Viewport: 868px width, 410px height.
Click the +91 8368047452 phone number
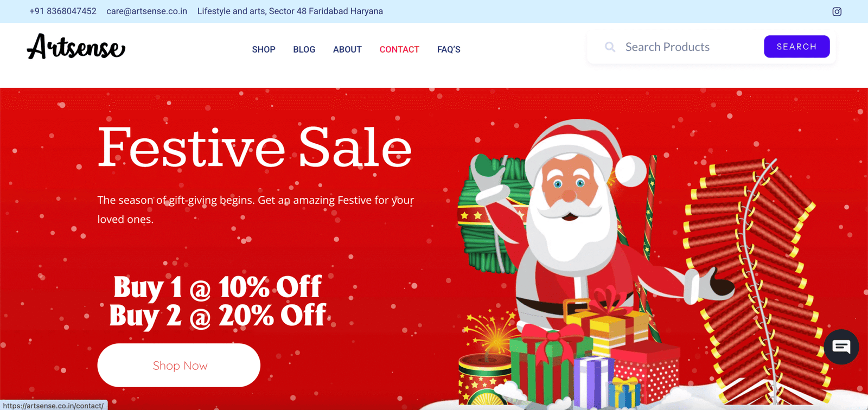[63, 11]
